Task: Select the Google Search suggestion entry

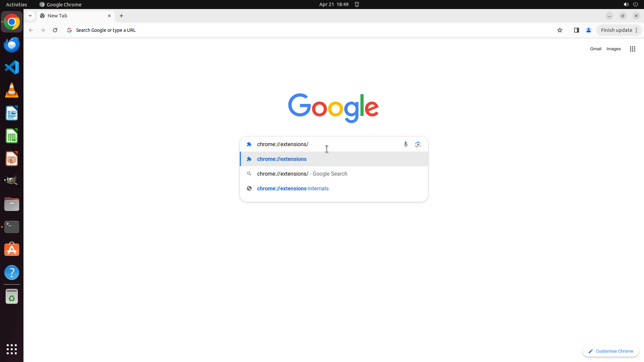Action: pyautogui.click(x=302, y=174)
